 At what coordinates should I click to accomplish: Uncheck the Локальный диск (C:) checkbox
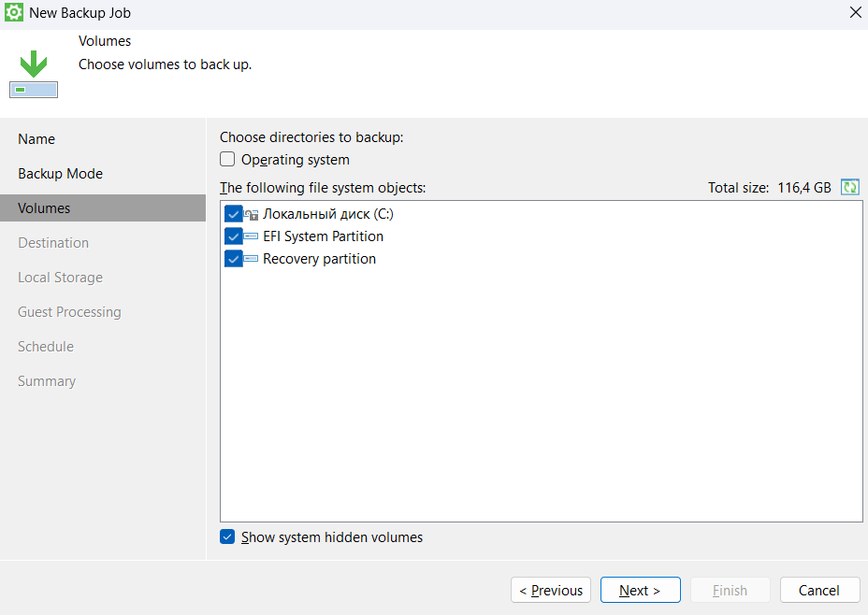point(233,214)
